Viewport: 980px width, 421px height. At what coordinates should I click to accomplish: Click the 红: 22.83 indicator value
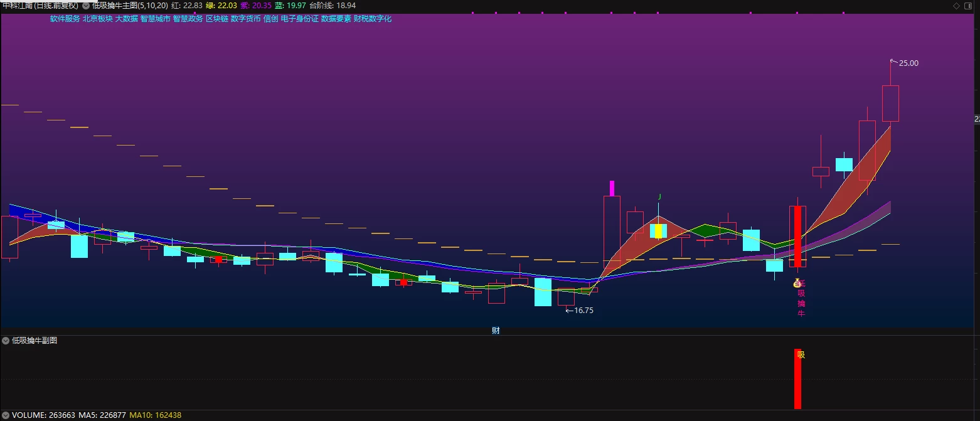[x=187, y=6]
